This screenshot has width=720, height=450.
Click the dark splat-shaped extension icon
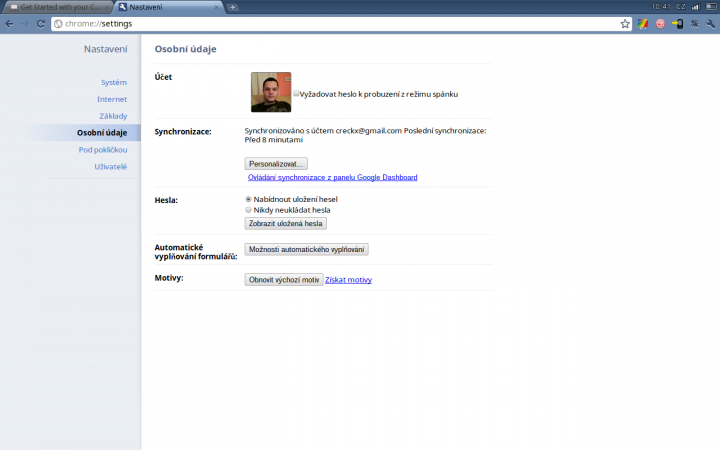point(694,24)
